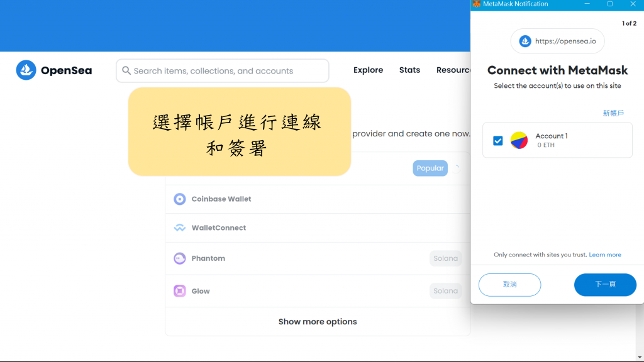The height and width of the screenshot is (362, 644).
Task: Open the Stats menu
Action: [409, 70]
